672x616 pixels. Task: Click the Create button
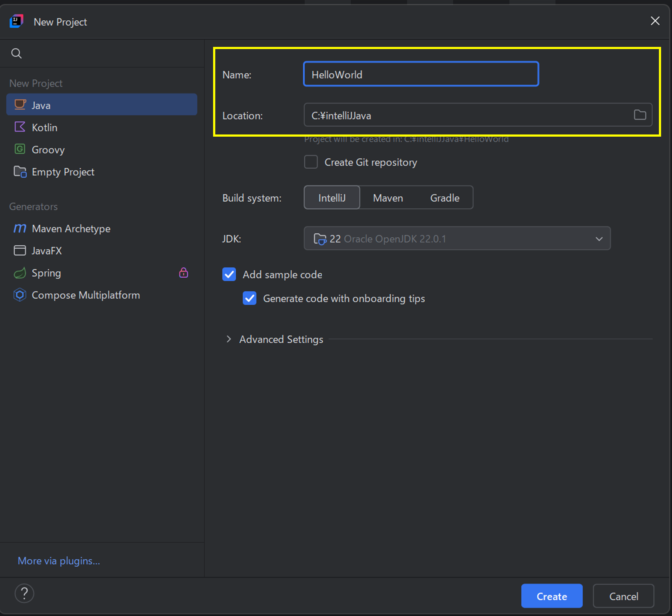552,596
